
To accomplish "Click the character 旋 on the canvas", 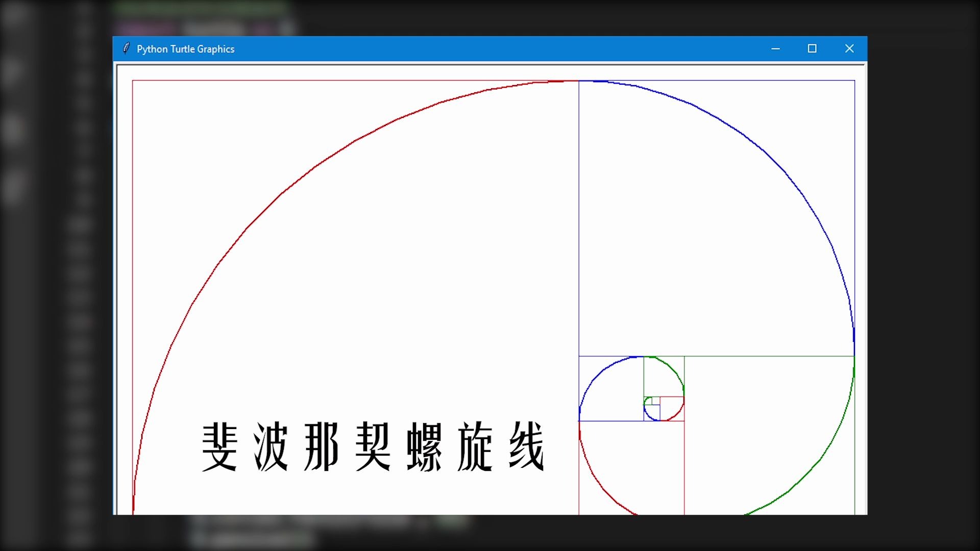I will coord(475,446).
